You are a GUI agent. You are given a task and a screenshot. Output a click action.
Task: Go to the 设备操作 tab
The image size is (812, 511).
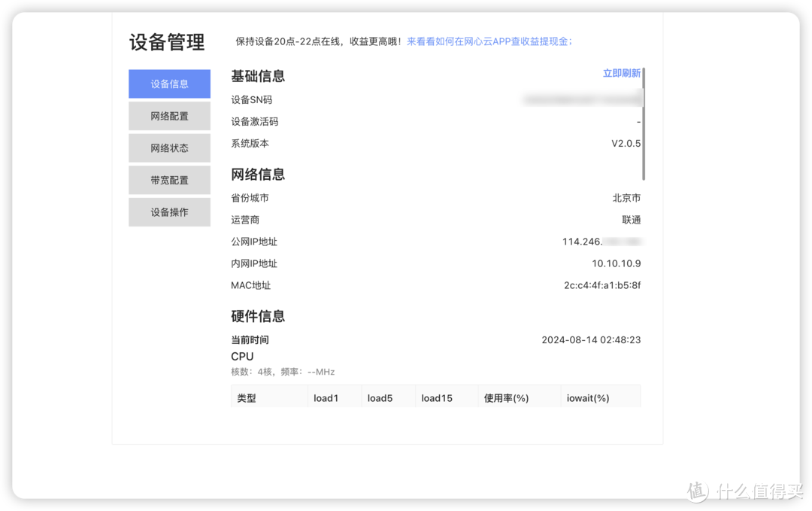(x=169, y=212)
